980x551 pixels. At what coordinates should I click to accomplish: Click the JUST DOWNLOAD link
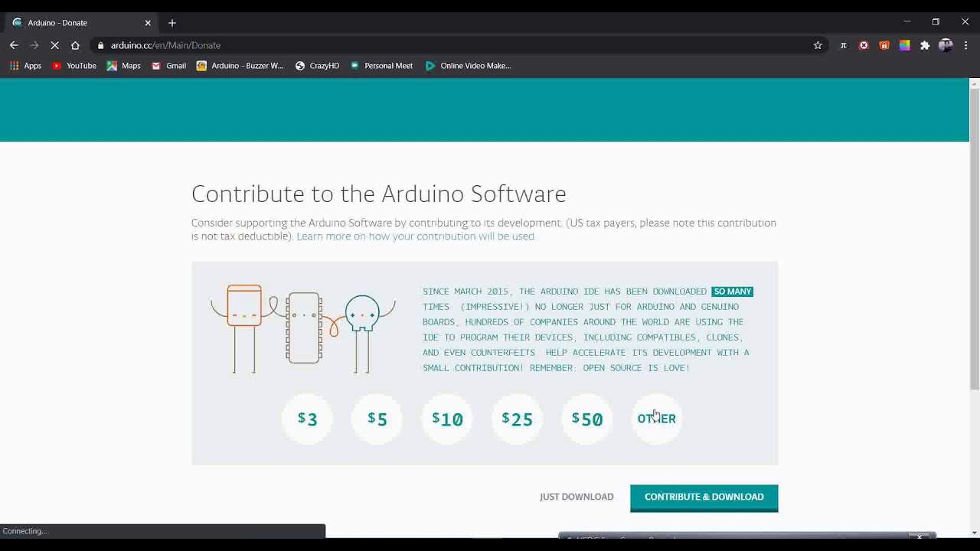click(577, 497)
